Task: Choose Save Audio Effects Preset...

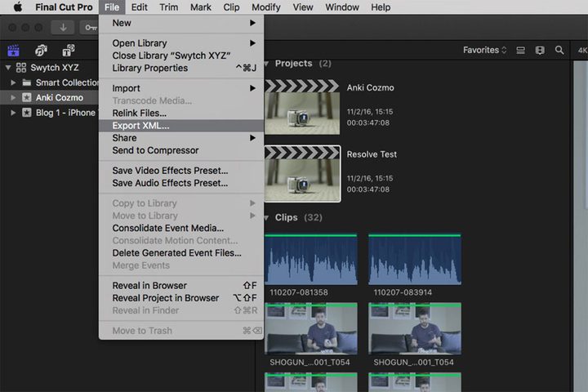Action: (x=181, y=183)
